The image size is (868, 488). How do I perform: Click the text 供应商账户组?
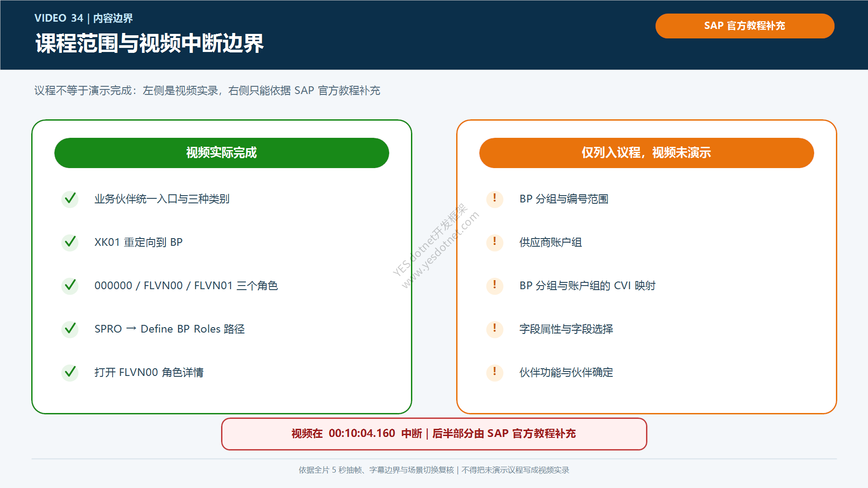coord(551,242)
